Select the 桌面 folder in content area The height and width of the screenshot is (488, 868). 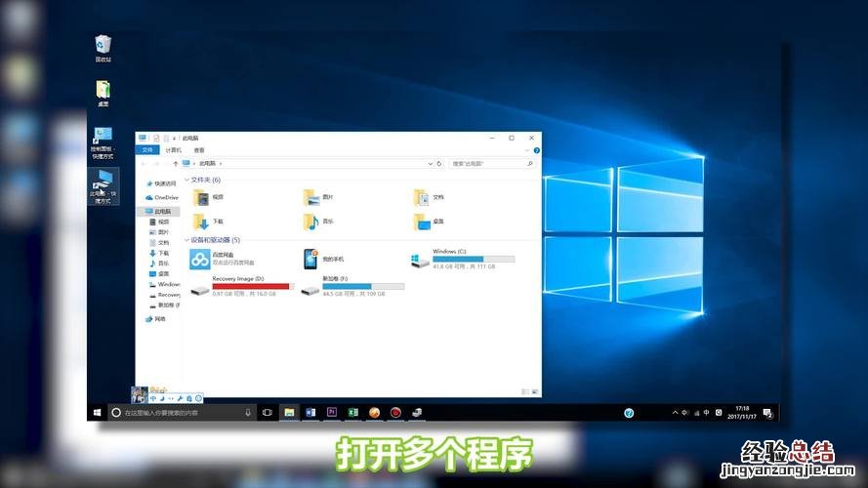pos(429,222)
